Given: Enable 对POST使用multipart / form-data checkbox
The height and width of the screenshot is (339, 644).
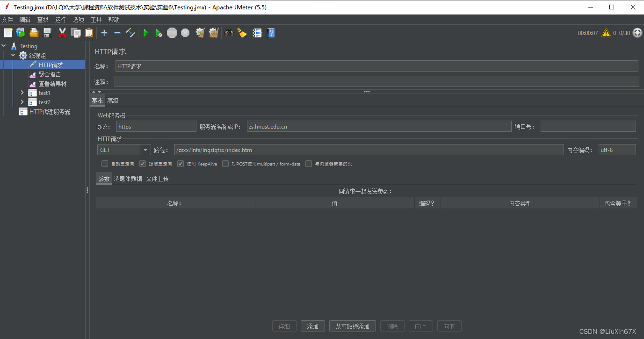Looking at the screenshot, I should (x=225, y=164).
